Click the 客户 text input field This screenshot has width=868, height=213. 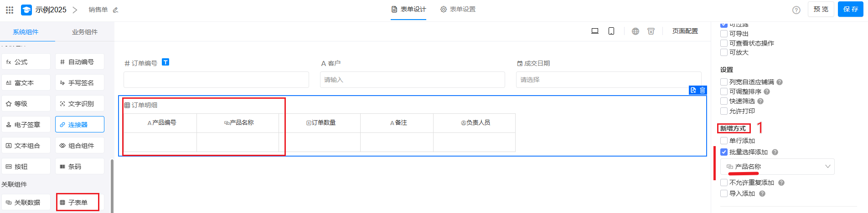412,80
